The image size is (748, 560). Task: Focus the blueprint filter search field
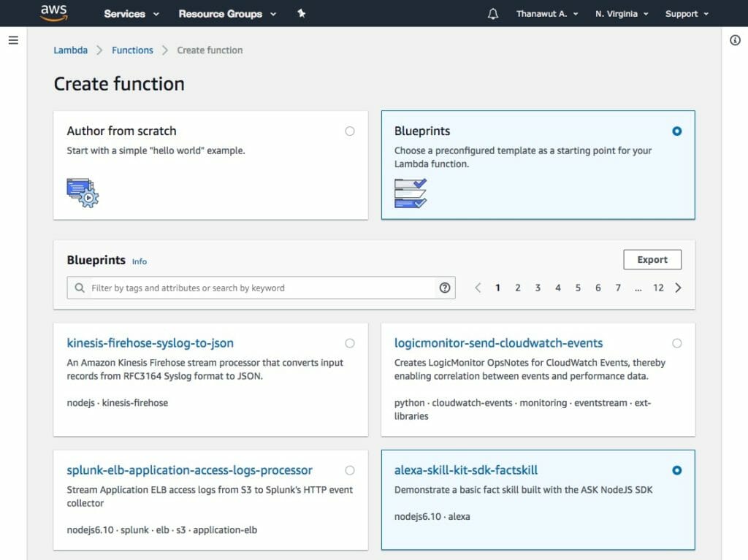click(261, 288)
